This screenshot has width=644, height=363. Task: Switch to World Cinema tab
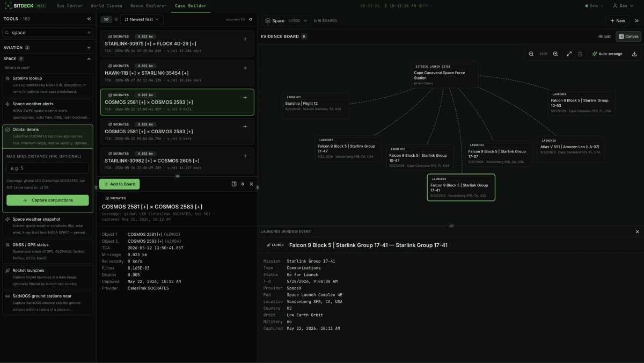(x=106, y=5)
